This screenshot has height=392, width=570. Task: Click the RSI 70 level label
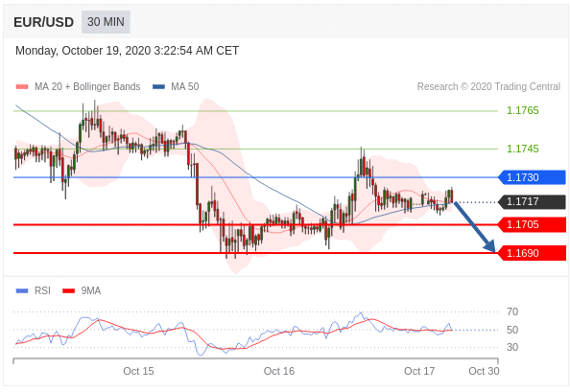click(x=512, y=311)
